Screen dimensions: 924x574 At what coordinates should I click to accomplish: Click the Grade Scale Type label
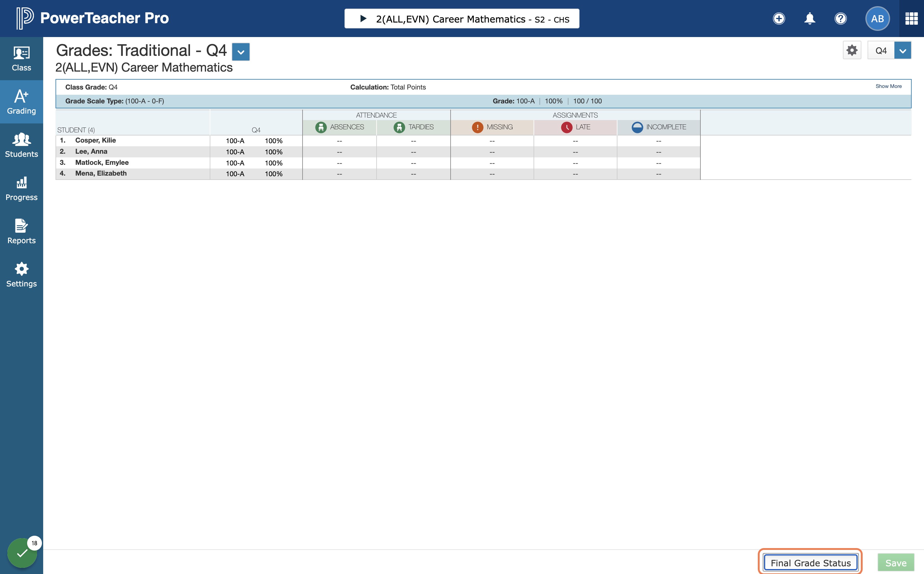coord(94,101)
